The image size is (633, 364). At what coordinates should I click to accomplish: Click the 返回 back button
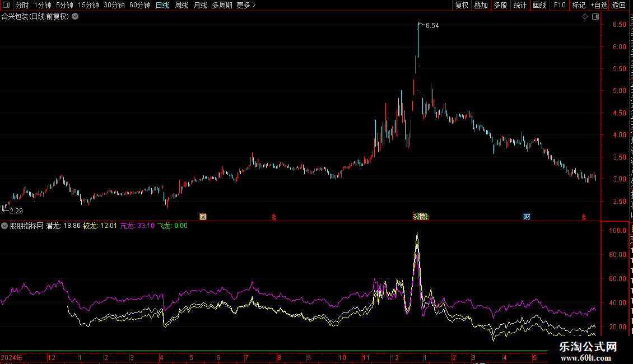point(619,5)
